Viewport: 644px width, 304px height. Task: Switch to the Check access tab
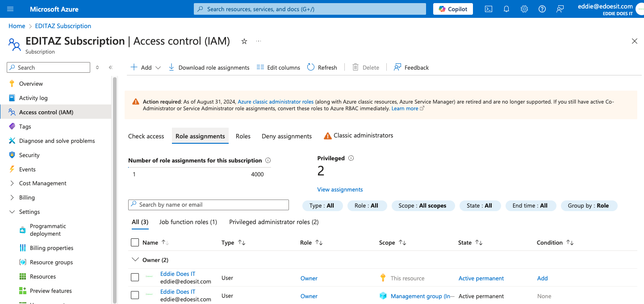(146, 136)
